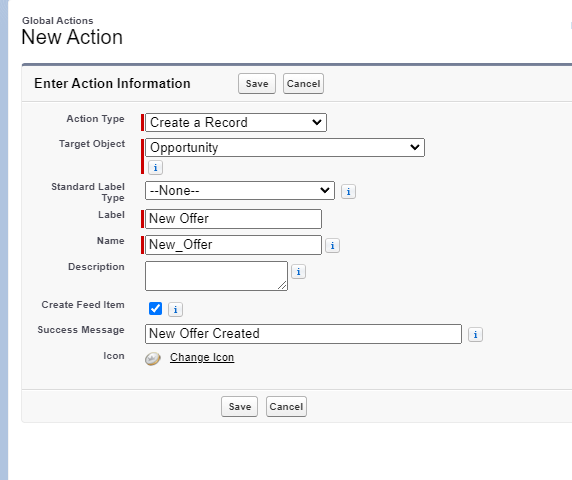Screen dimensions: 572x480
Task: Open info icon next to Success Message
Action: [475, 334]
